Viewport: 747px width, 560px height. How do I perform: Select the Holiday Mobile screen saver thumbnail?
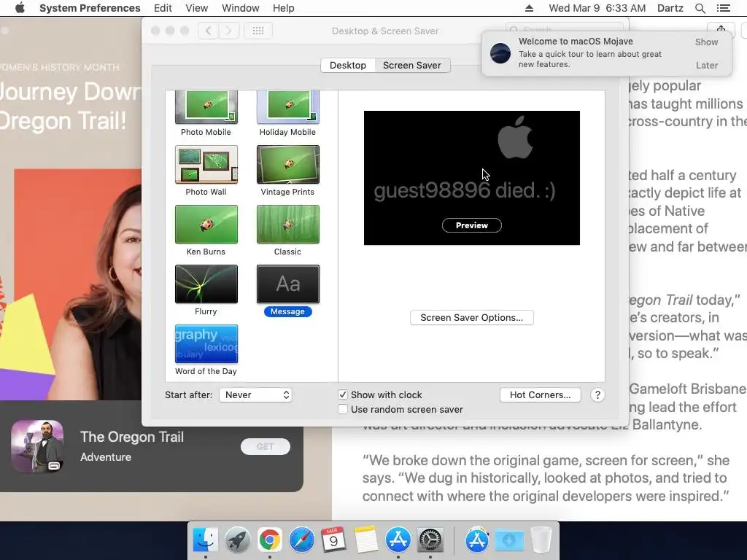click(287, 106)
